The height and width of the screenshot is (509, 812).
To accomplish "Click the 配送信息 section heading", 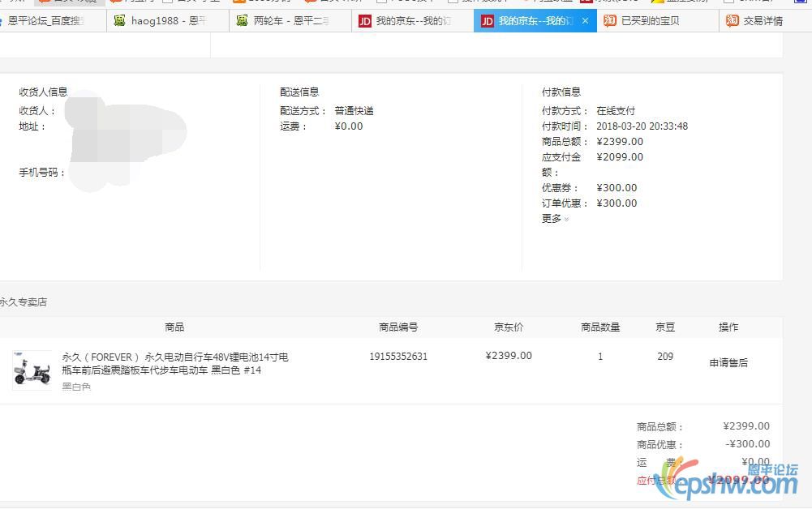I will click(299, 92).
